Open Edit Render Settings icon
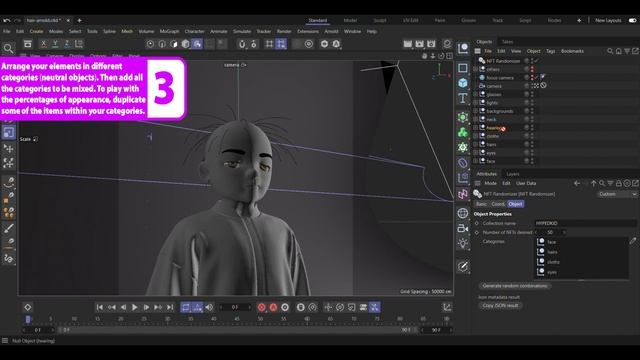Image resolution: width=640 pixels, height=360 pixels. pyautogui.click(x=431, y=44)
